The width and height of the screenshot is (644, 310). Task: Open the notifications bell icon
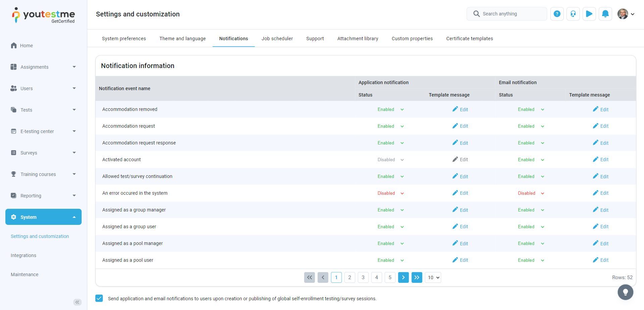coord(605,14)
